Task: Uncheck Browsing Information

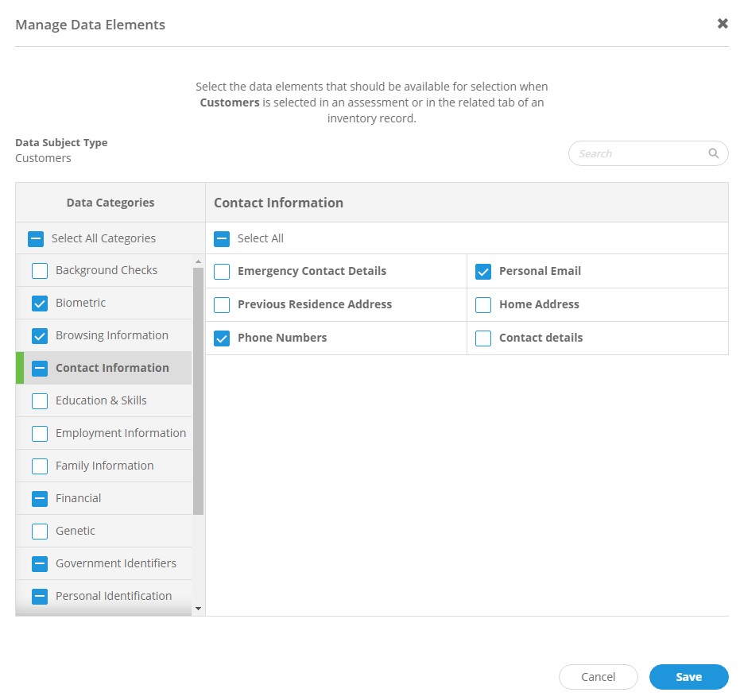Action: pos(39,335)
